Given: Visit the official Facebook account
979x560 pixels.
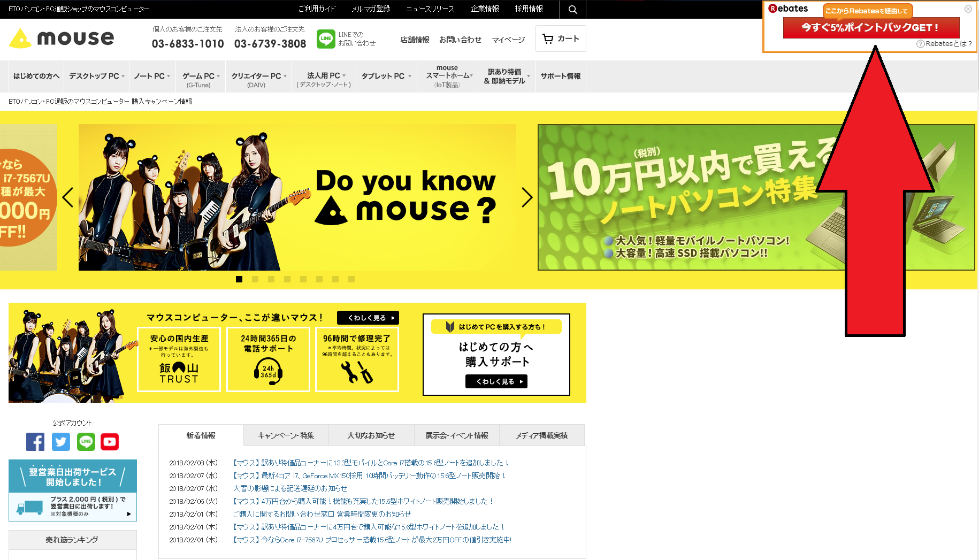Looking at the screenshot, I should coord(35,442).
